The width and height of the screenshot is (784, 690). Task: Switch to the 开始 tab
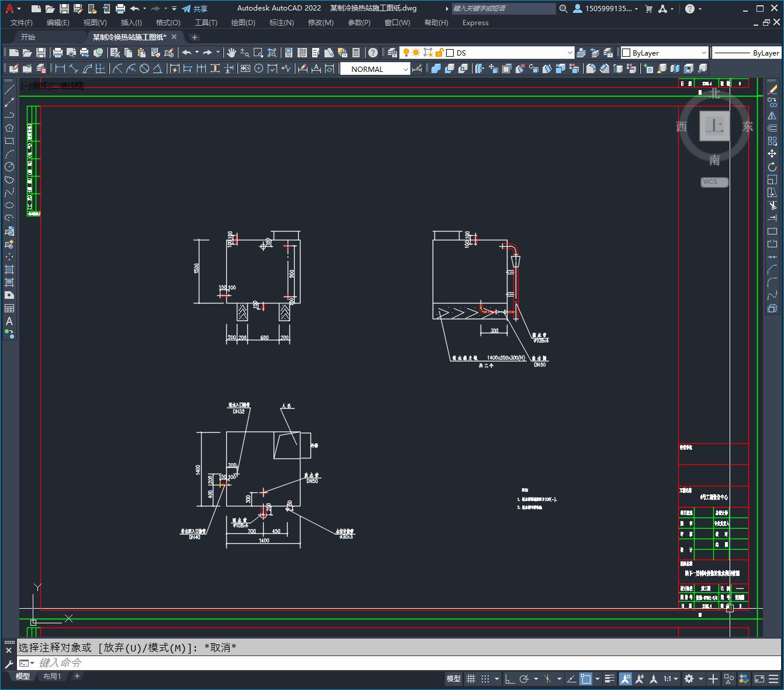click(28, 37)
